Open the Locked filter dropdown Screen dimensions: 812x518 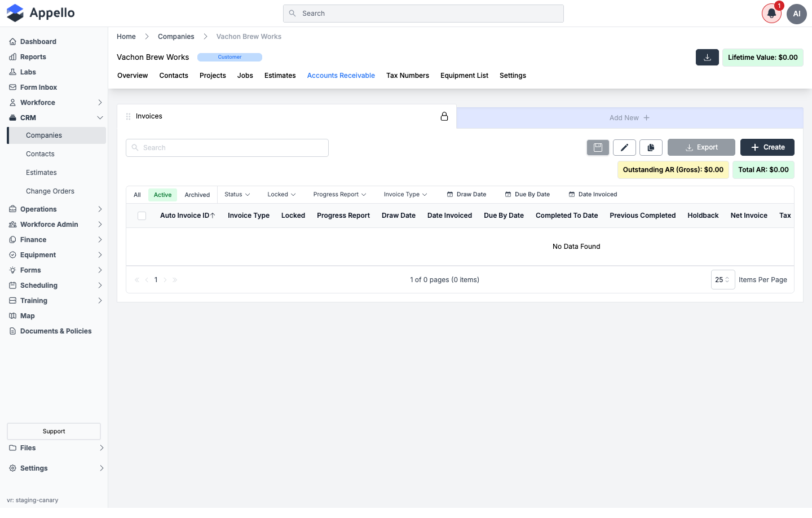281,195
